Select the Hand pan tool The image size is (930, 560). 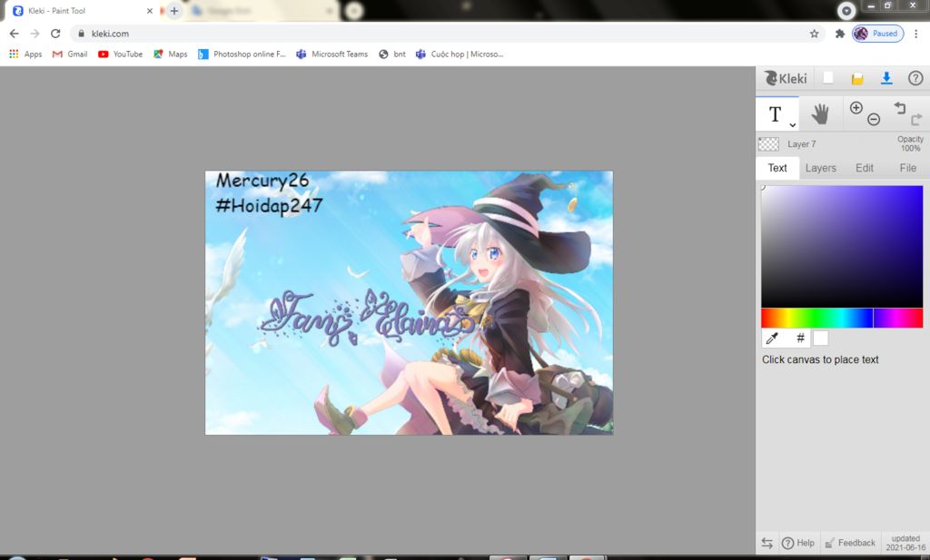coord(820,113)
